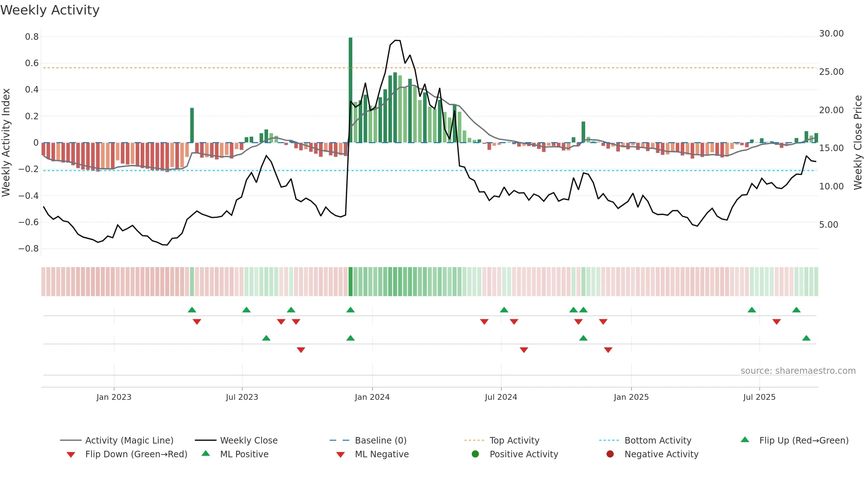Click the 30.00 price-axis tick label

pyautogui.click(x=831, y=33)
